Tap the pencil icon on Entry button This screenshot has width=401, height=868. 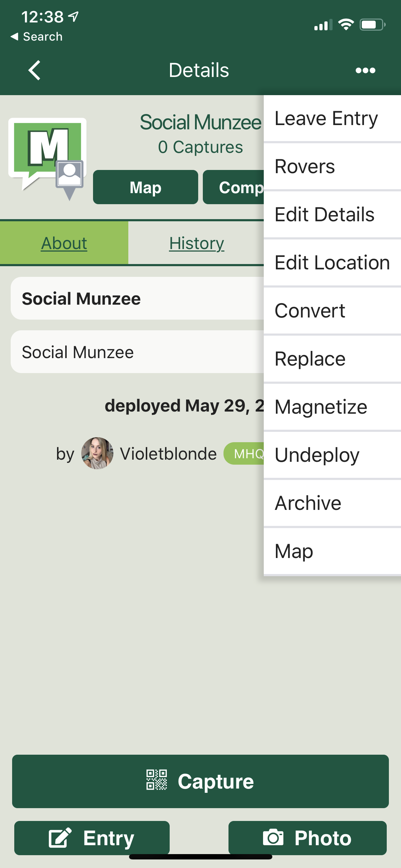pyautogui.click(x=60, y=837)
